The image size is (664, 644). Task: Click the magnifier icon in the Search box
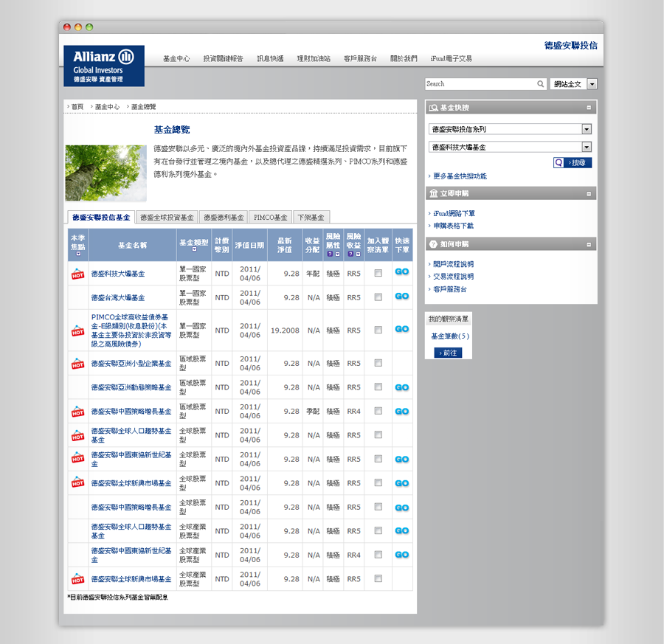click(x=540, y=84)
